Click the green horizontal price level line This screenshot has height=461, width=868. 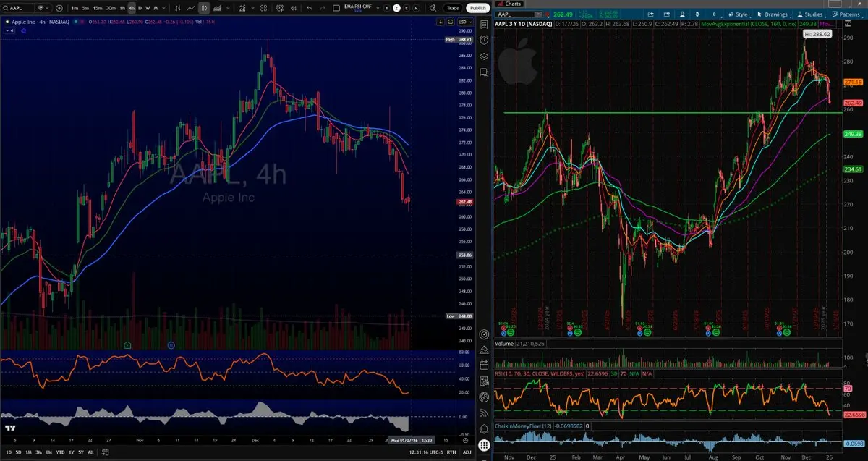(673, 113)
